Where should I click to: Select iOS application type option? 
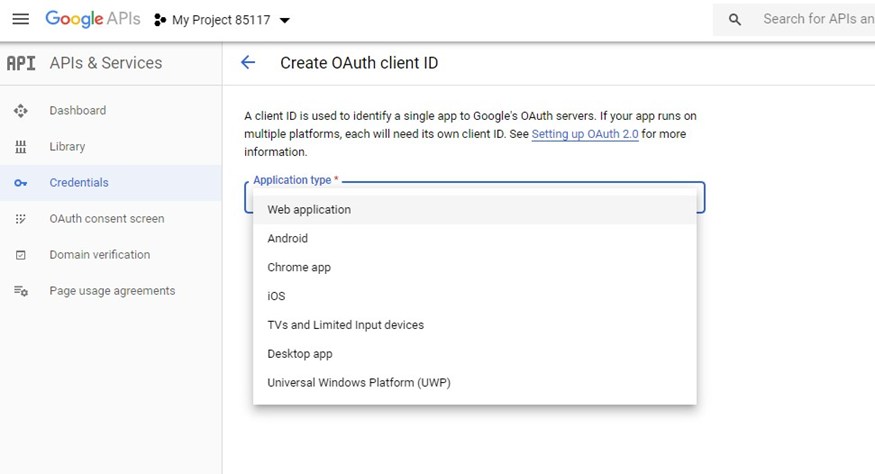click(276, 296)
